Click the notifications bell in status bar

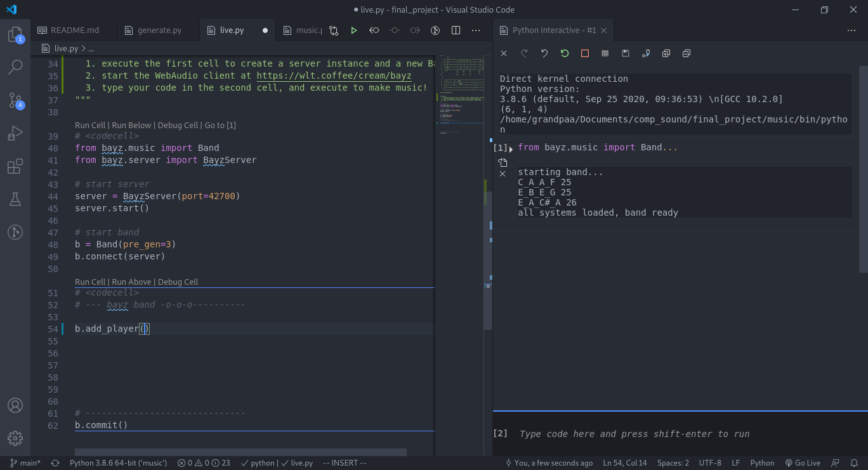click(x=855, y=463)
